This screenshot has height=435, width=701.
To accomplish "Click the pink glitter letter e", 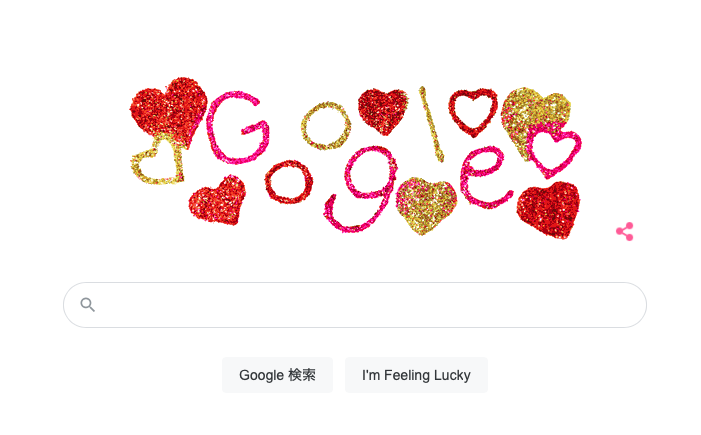I will point(486,177).
